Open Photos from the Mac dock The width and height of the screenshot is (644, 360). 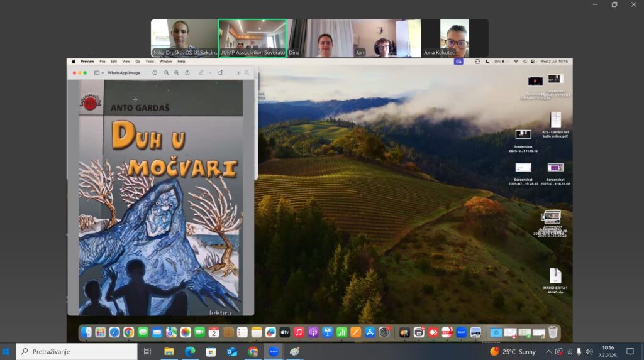click(186, 332)
